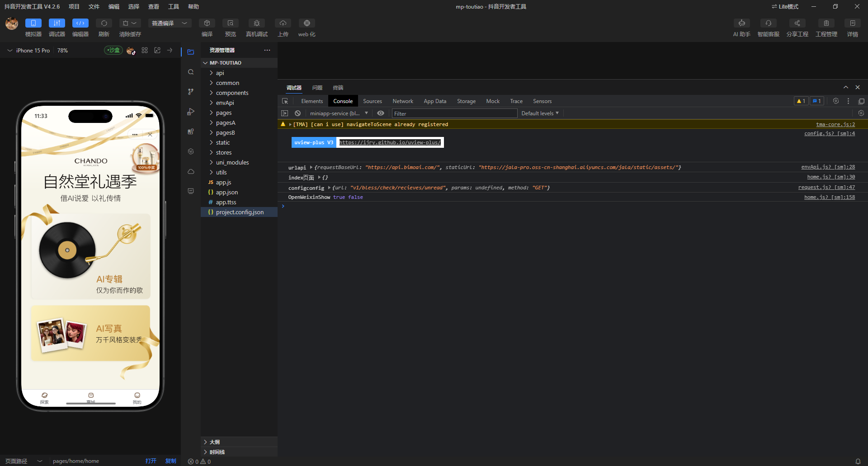This screenshot has height=466, width=868.
Task: Clear the console output
Action: 297,113
